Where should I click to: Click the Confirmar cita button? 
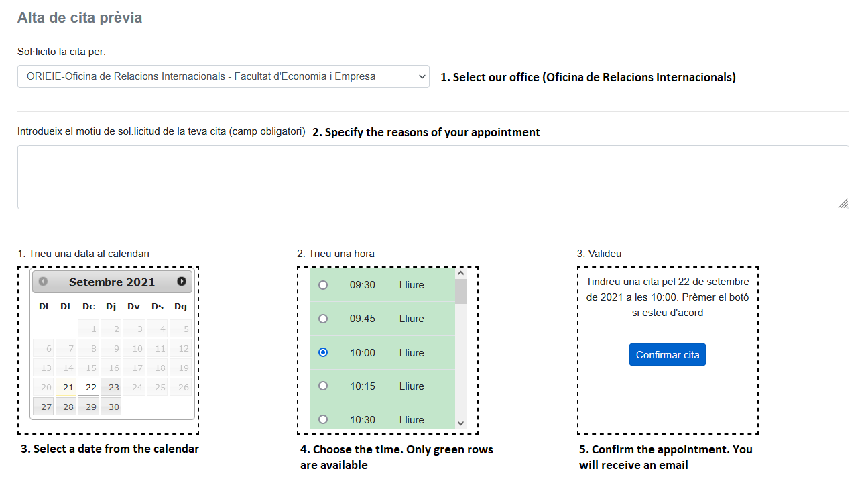point(667,355)
